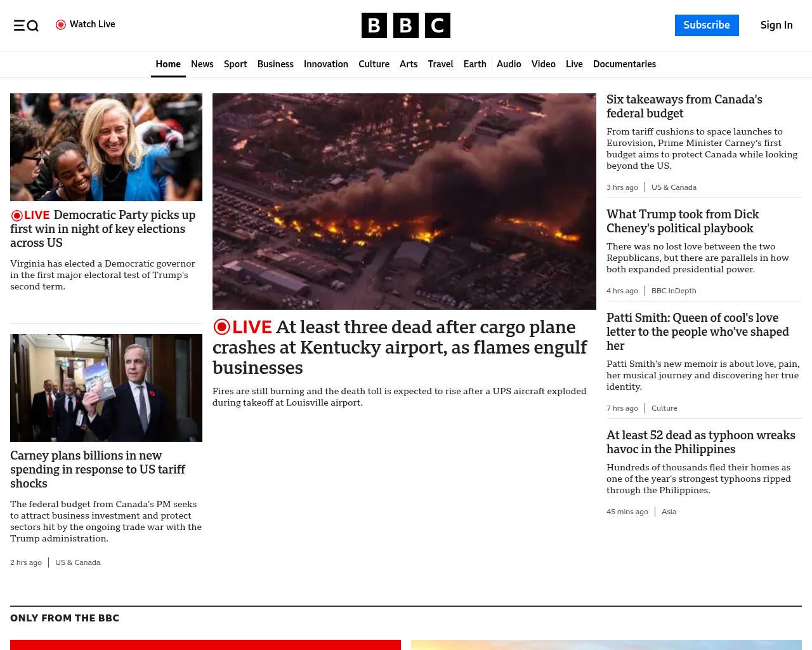This screenshot has height=650, width=812.
Task: Click the 7 hrs ago timestamp
Action: click(x=622, y=408)
